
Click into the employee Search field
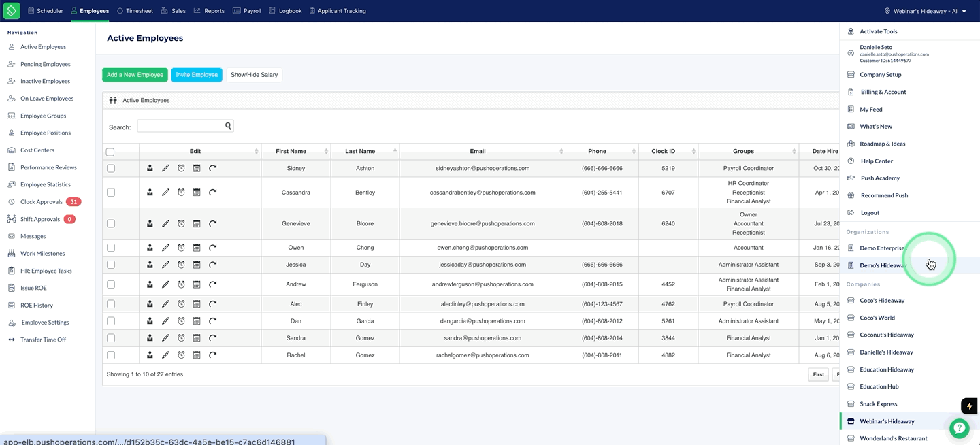(180, 126)
